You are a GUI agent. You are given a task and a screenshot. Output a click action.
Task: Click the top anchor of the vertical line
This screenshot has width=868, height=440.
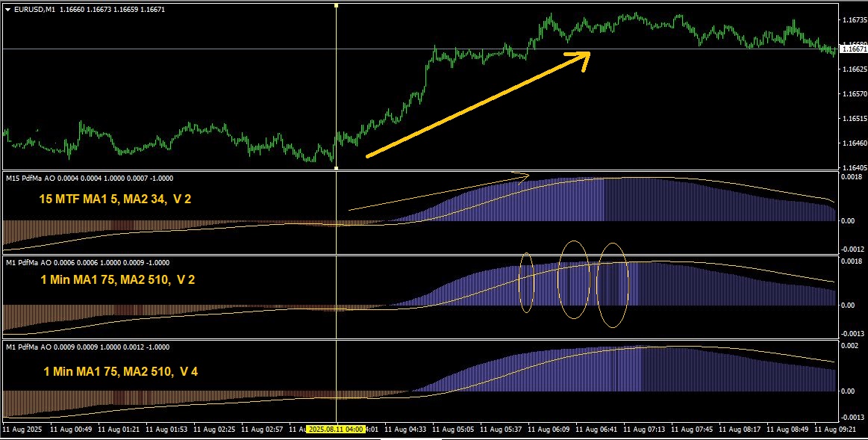(x=336, y=5)
